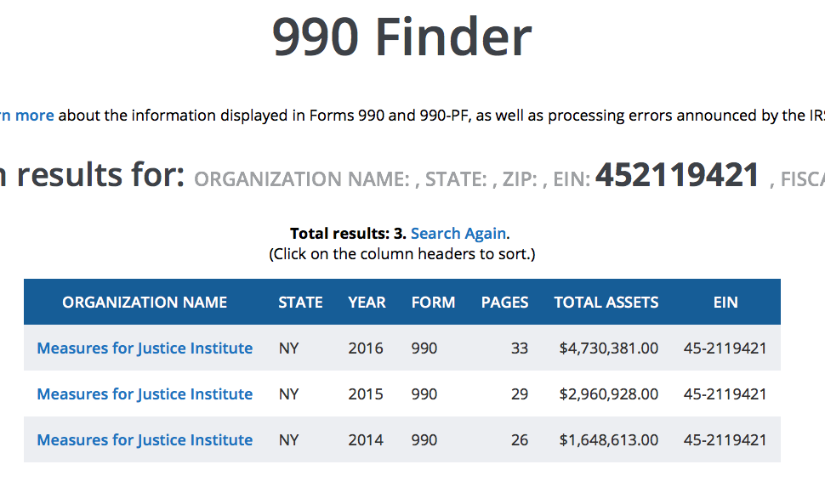Click the 'Search Again' link
This screenshot has width=825, height=504.
pos(458,234)
